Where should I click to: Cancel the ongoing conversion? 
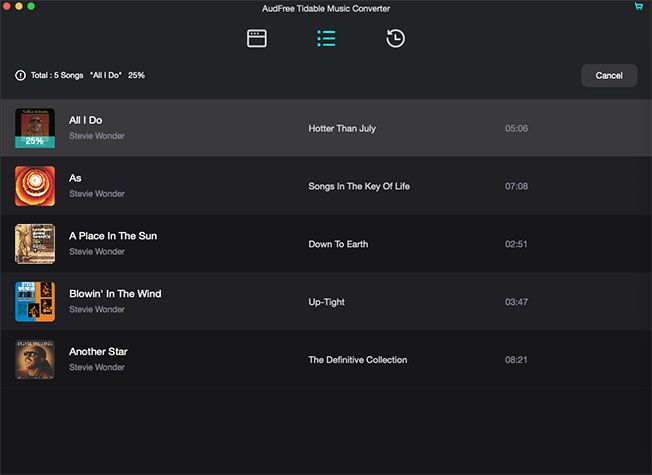tap(609, 75)
